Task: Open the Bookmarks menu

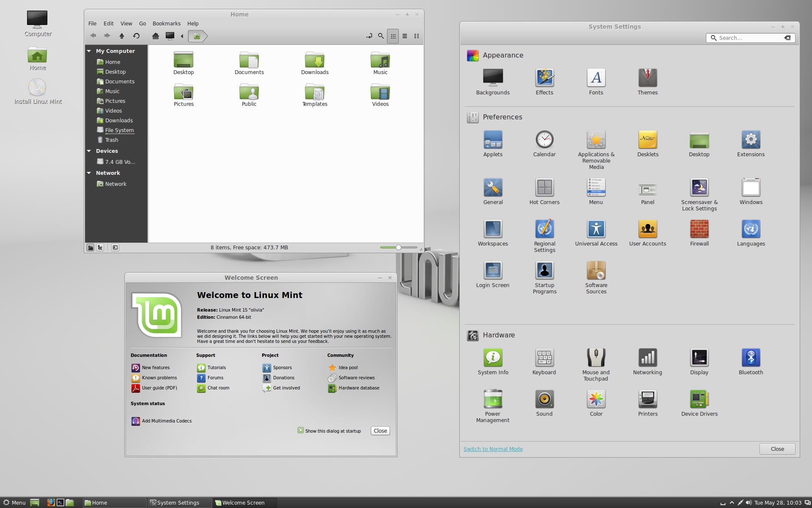Action: (x=167, y=23)
